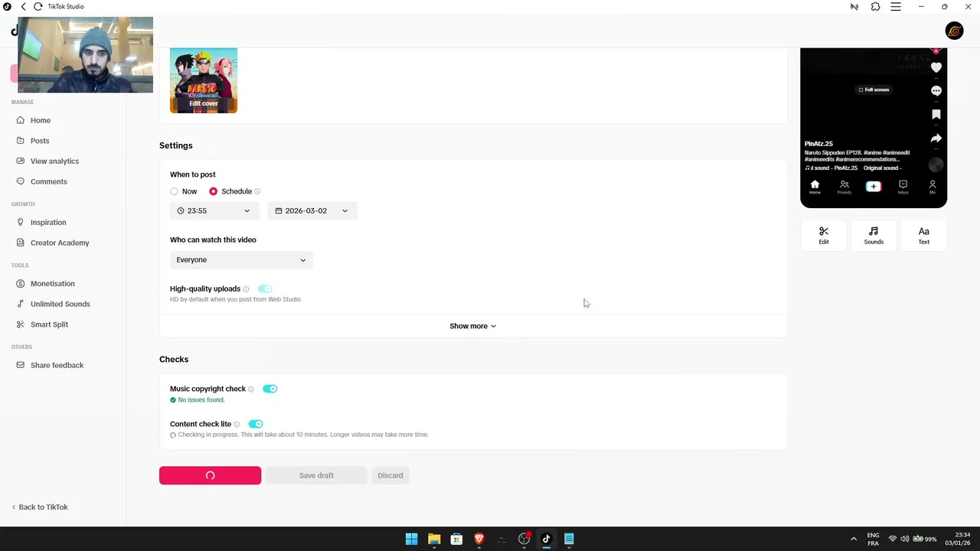Screen dimensions: 980x551
Task: Toggle the Music copyright check switch
Action: coord(269,389)
